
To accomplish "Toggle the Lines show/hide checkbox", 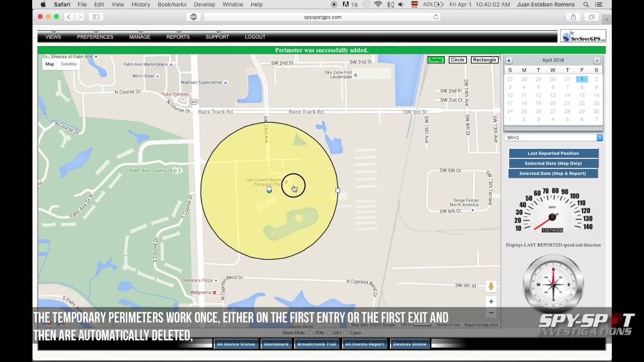I will tap(346, 333).
